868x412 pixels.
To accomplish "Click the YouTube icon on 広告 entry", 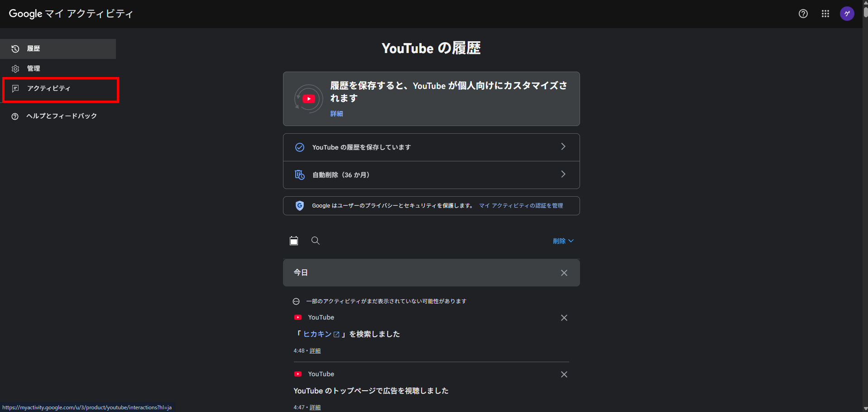I will [298, 374].
